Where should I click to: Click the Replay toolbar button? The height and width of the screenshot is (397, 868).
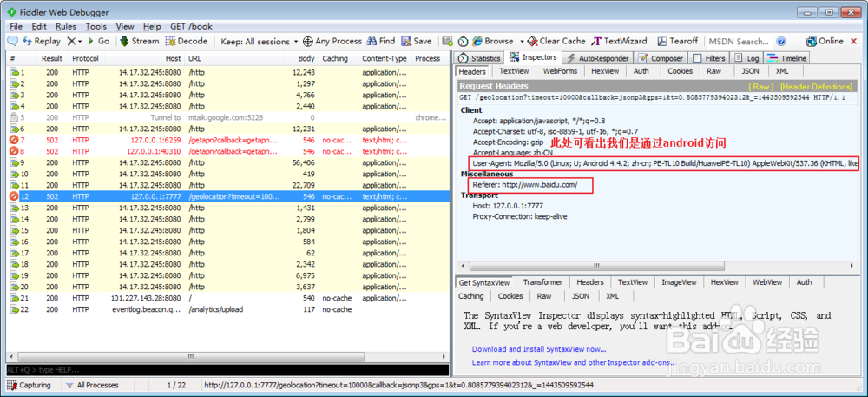(x=42, y=41)
